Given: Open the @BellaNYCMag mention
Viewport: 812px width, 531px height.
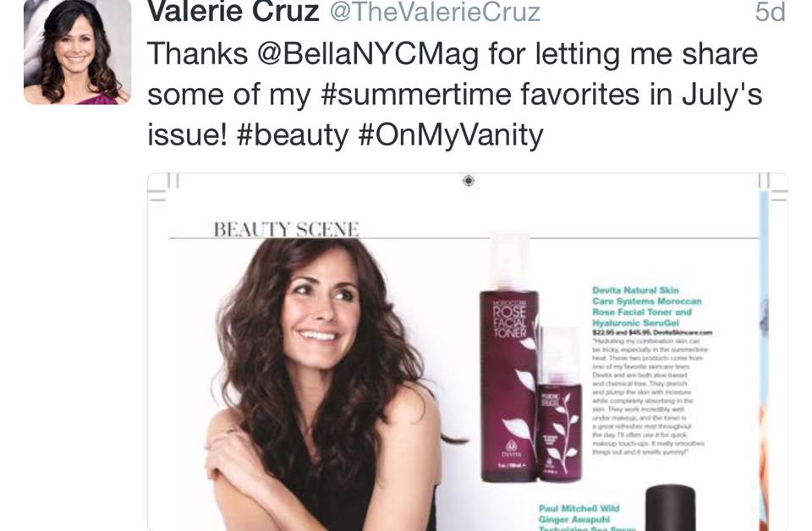Looking at the screenshot, I should pyautogui.click(x=368, y=55).
